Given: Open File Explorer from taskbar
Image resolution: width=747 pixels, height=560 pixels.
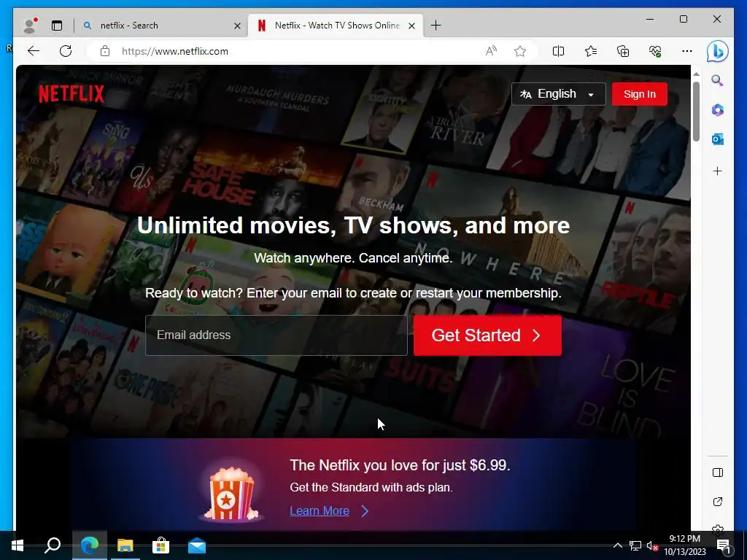Looking at the screenshot, I should coord(125,545).
